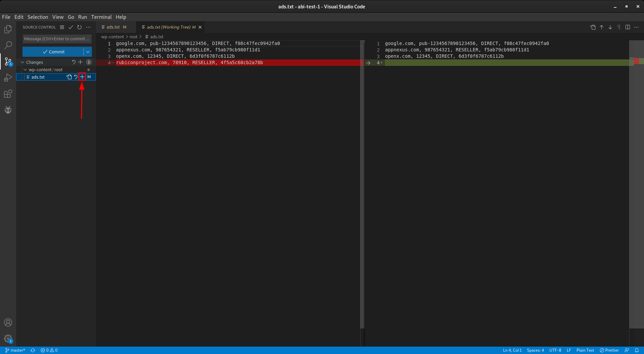
Task: Change the encoding UTF-8
Action: point(555,350)
